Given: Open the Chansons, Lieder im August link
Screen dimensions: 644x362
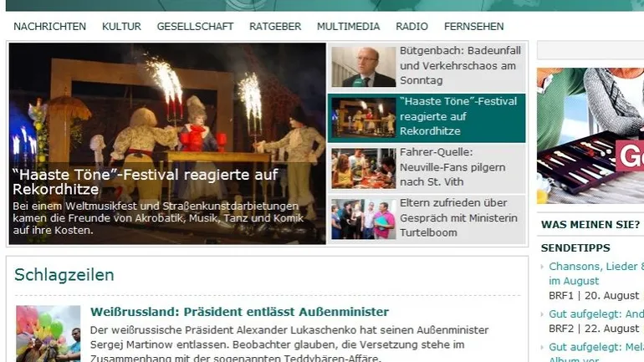Looking at the screenshot, I should coord(596,273).
